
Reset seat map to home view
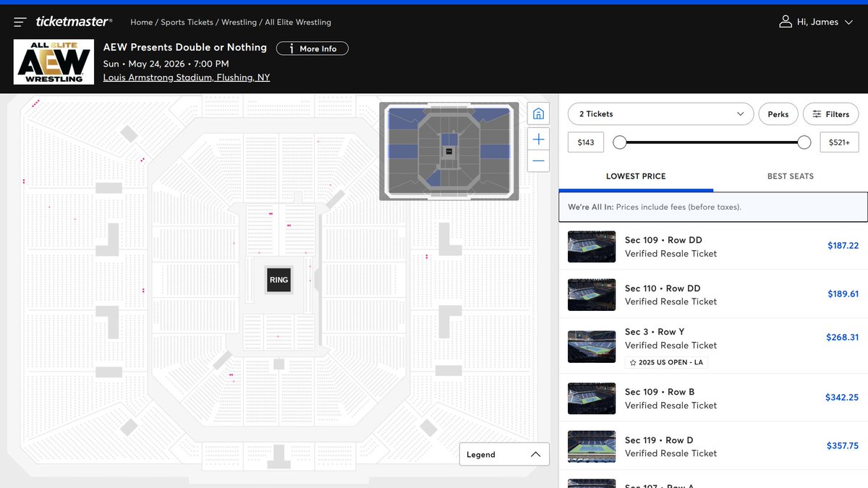pyautogui.click(x=538, y=114)
